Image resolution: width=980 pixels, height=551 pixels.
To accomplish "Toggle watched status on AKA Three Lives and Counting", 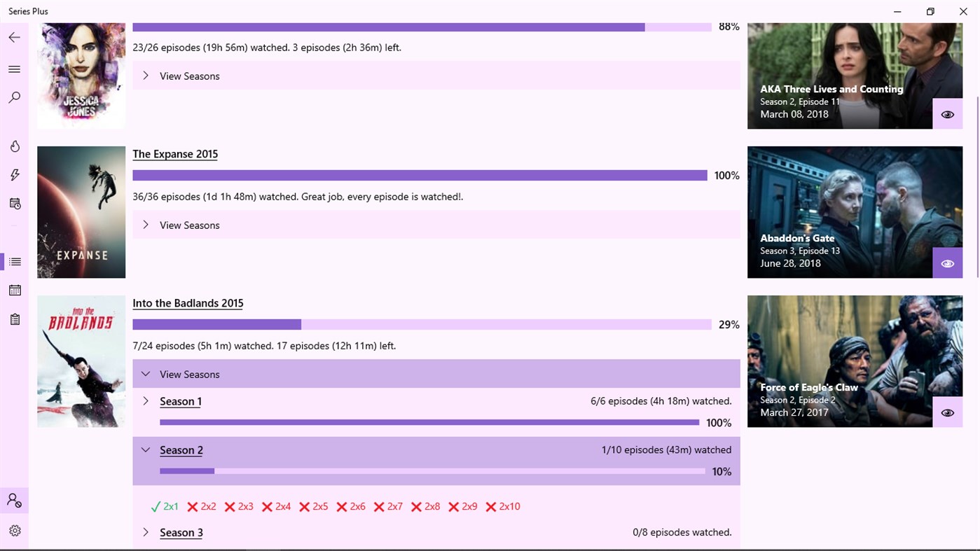I will (947, 113).
